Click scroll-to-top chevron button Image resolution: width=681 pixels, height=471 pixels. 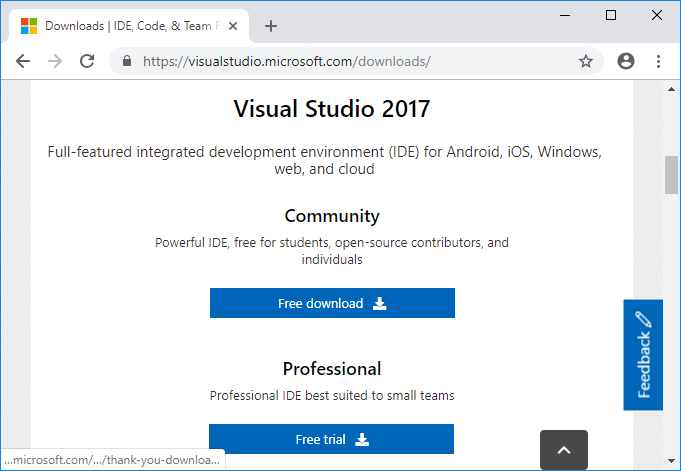[x=564, y=451]
